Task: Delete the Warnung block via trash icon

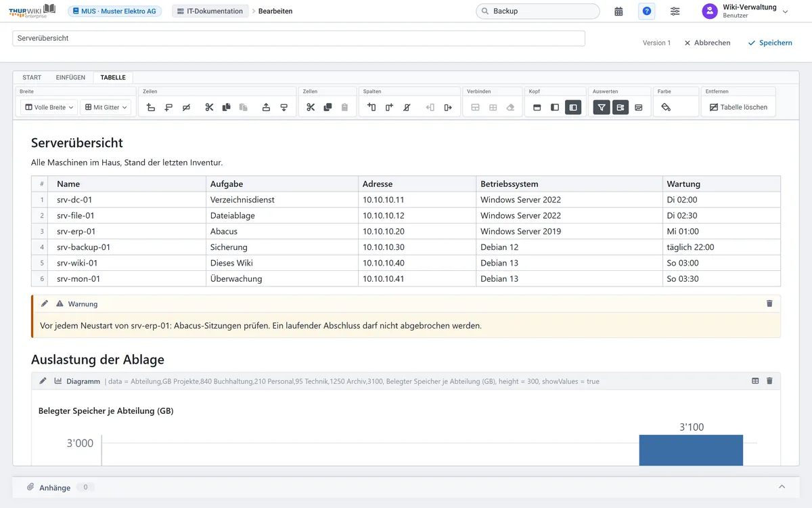Action: tap(769, 303)
